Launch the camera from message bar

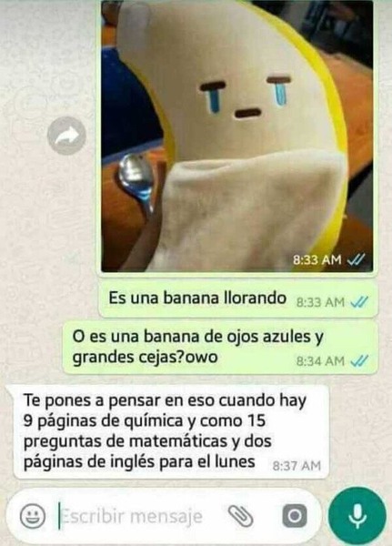pos(295,516)
